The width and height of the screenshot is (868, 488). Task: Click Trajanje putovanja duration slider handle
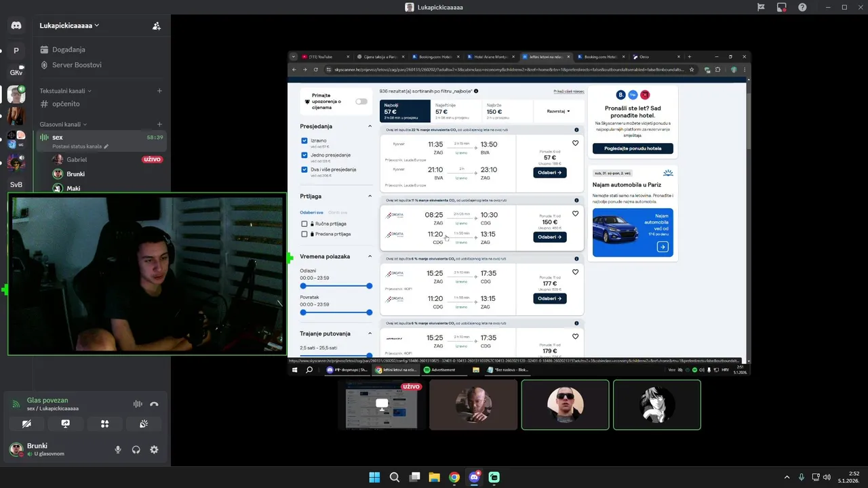click(x=369, y=355)
